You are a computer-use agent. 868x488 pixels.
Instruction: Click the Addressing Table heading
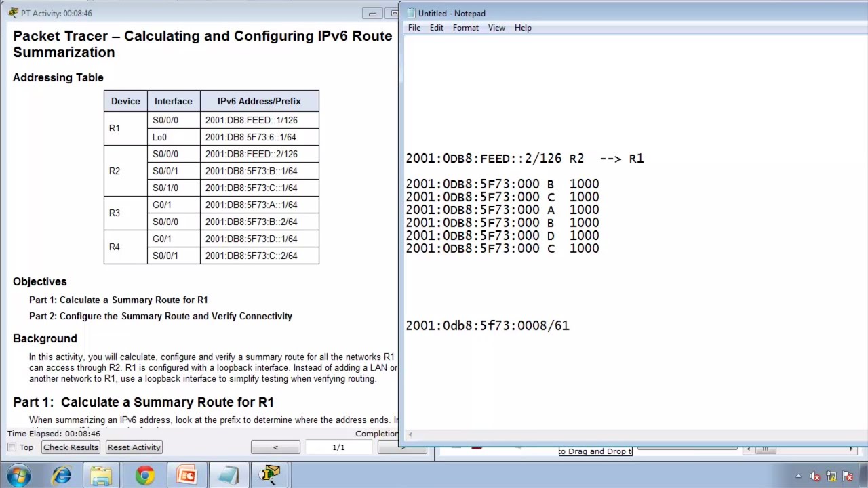point(58,77)
